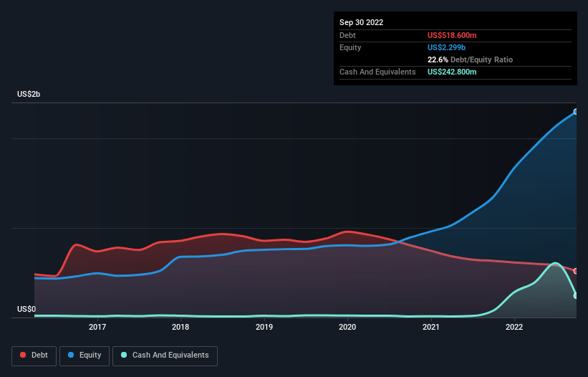Click the 2019 x-axis label
Screen dimensions: 588x377
(x=264, y=327)
